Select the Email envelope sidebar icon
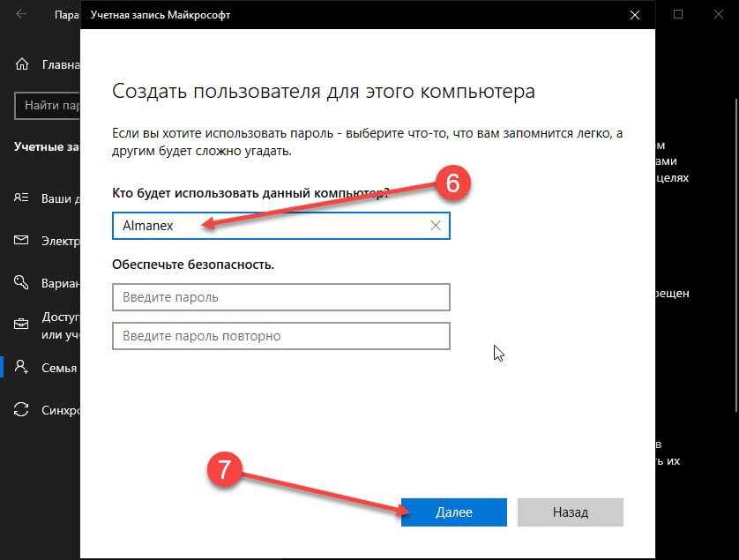 (x=21, y=241)
